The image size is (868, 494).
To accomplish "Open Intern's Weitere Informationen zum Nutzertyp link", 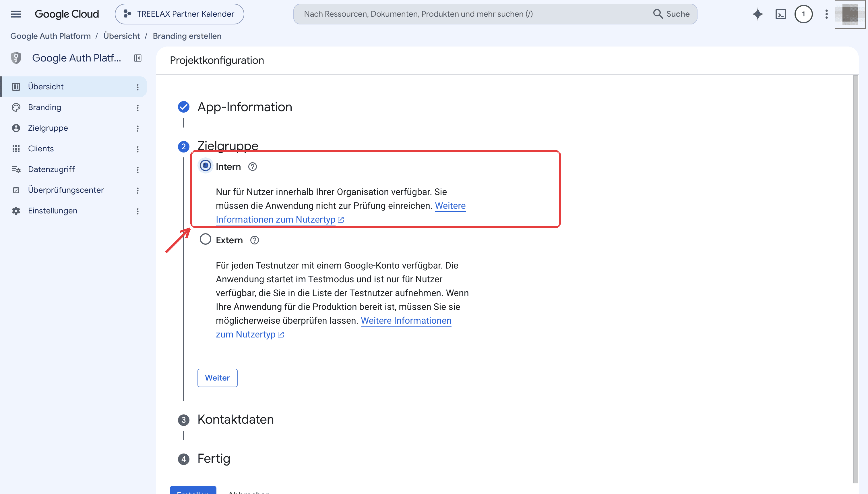I will 280,219.
